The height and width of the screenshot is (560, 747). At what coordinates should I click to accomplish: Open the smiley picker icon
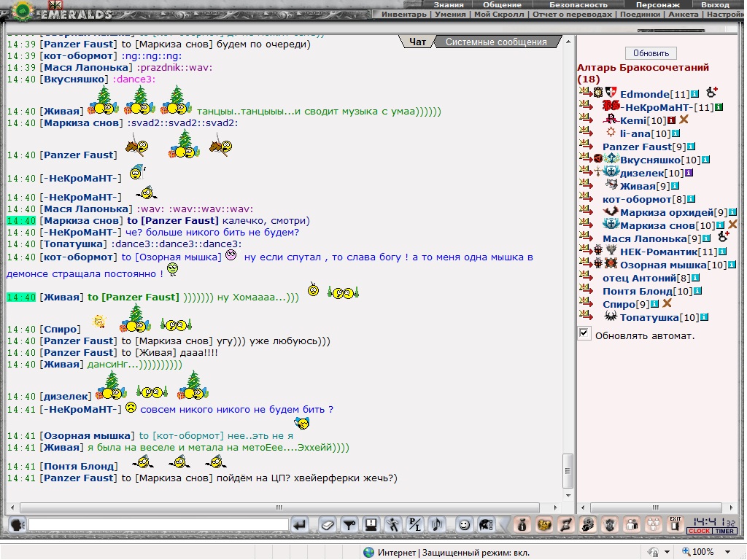coord(464,525)
